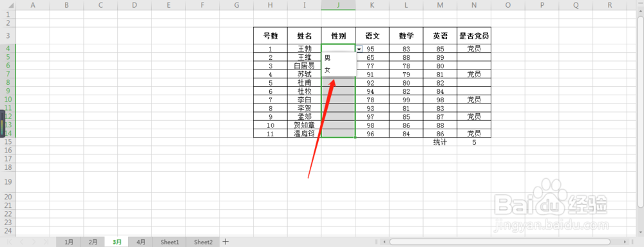Switch to the 2月 sheet tab
Image resolution: width=644 pixels, height=247 pixels.
coord(93,242)
